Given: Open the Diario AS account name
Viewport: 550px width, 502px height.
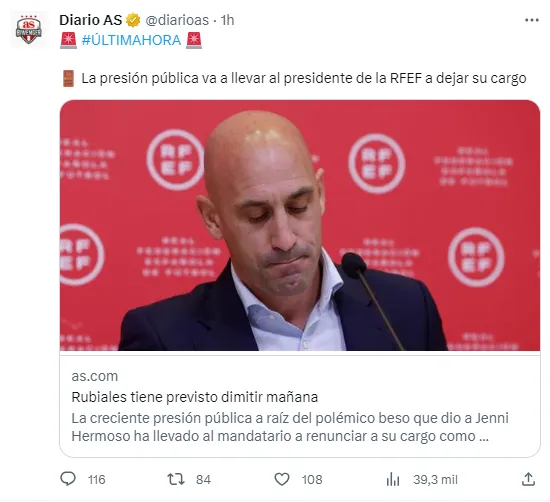Looking at the screenshot, I should (x=90, y=20).
